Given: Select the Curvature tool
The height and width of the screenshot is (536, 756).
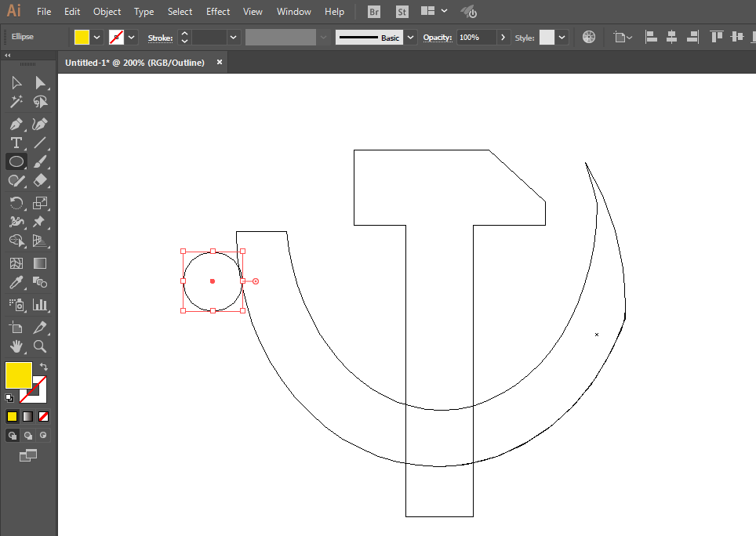Looking at the screenshot, I should tap(40, 125).
